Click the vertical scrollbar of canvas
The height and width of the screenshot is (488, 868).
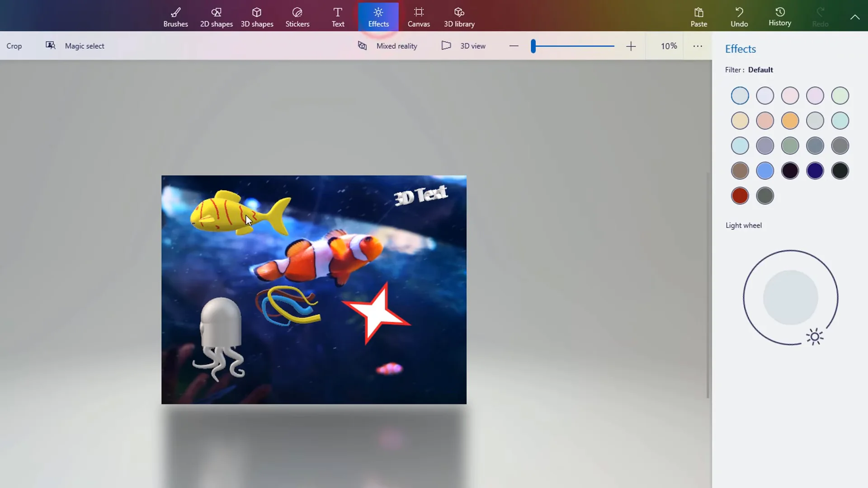(708, 285)
